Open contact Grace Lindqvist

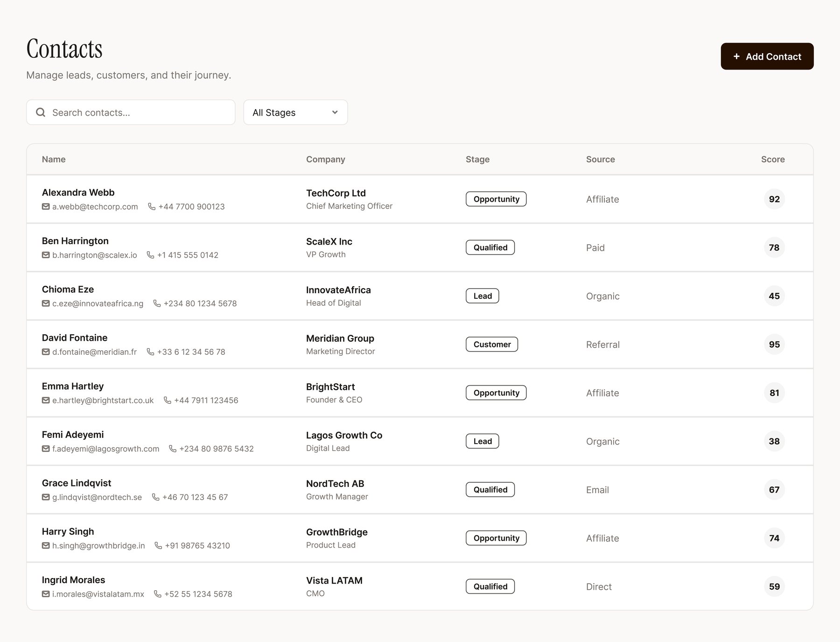point(77,483)
